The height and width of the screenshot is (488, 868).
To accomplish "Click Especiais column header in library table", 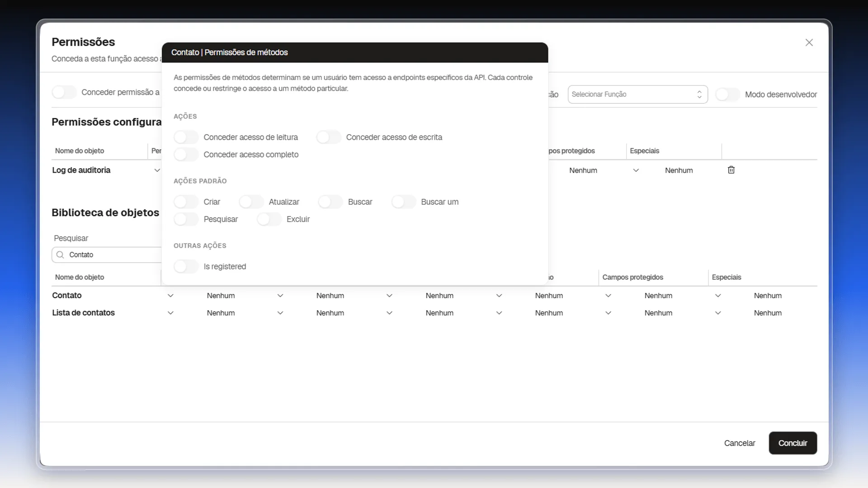I will [x=726, y=277].
